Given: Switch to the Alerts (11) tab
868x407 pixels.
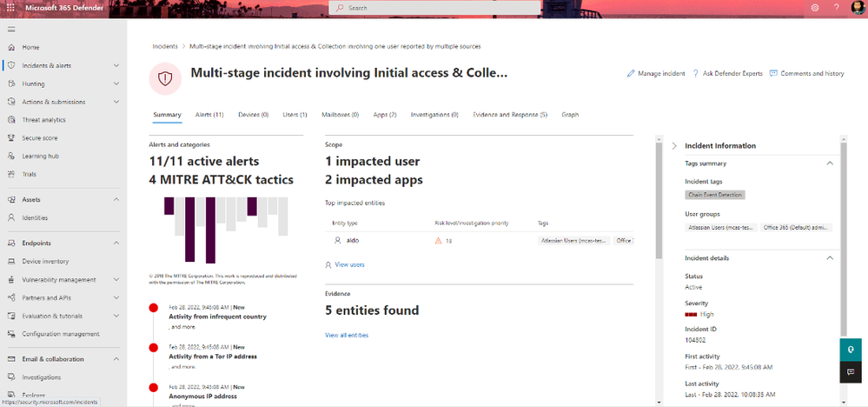Looking at the screenshot, I should (x=209, y=115).
